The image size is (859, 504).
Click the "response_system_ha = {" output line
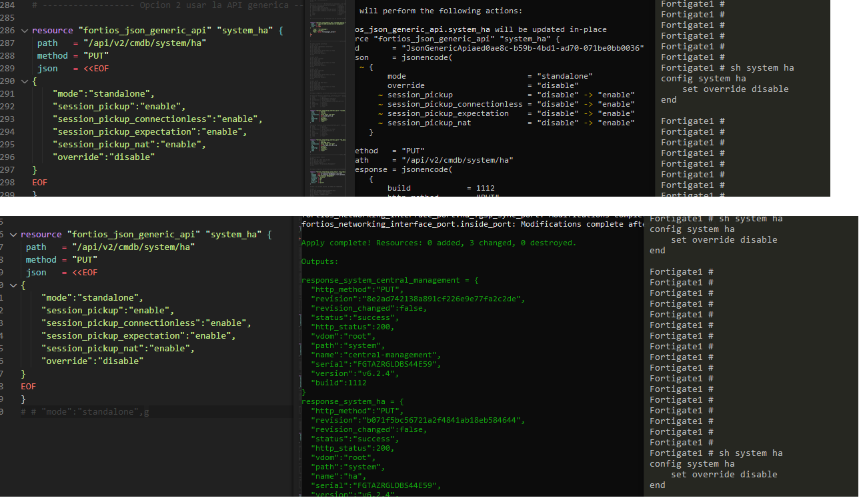pyautogui.click(x=353, y=402)
